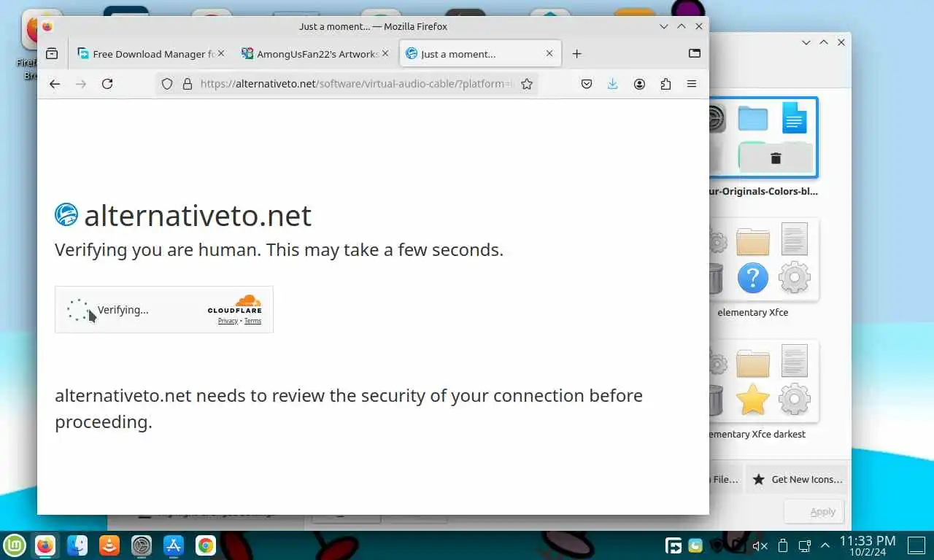The image size is (934, 560).
Task: Open the clock showing 11:33 PM
Action: [x=867, y=545]
